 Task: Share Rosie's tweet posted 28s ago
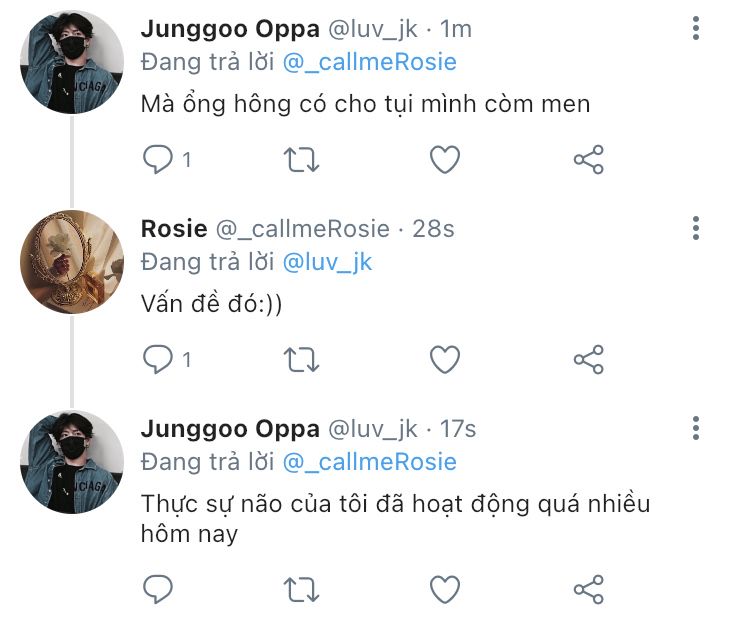click(589, 359)
